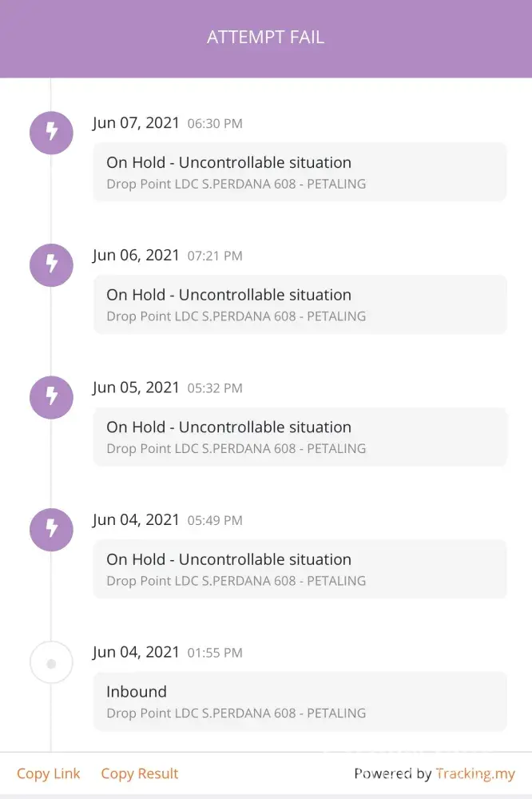Click lightning icon beside Jun 04 05:49 PM
Viewport: 532px width, 799px height.
coord(51,529)
